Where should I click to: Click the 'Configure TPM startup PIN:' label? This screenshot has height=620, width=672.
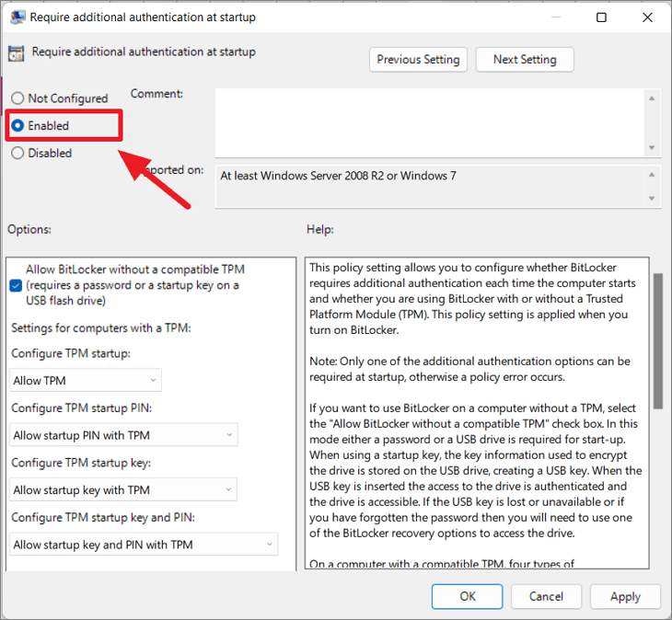coord(81,408)
